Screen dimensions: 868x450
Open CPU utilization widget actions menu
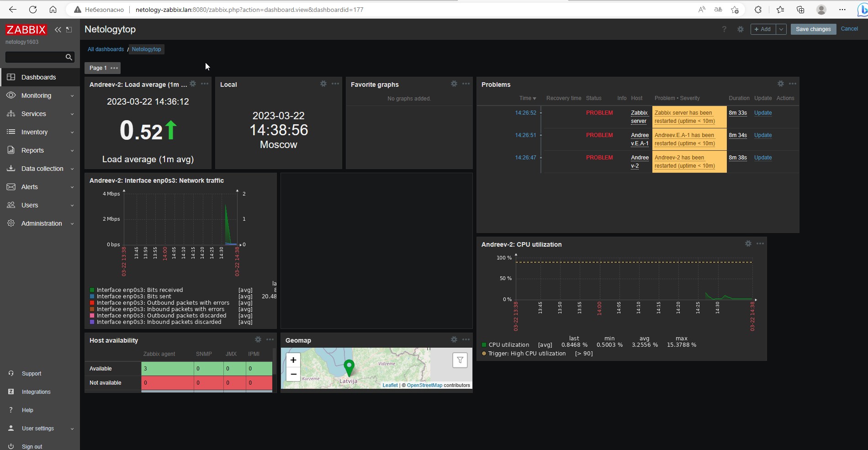pos(760,244)
